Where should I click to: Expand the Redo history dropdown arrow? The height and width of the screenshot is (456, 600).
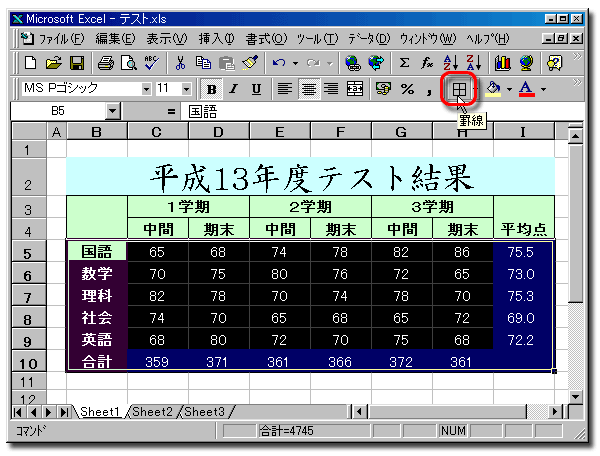(330, 63)
